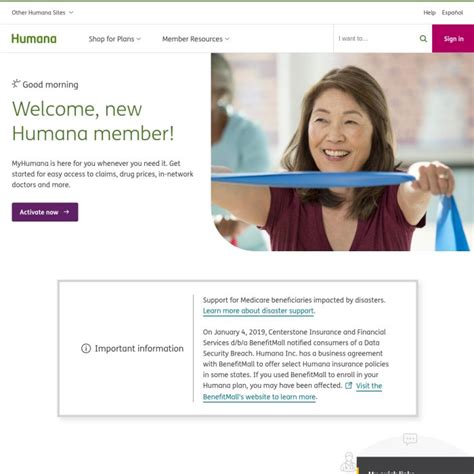Click the Sign in button

click(x=453, y=39)
